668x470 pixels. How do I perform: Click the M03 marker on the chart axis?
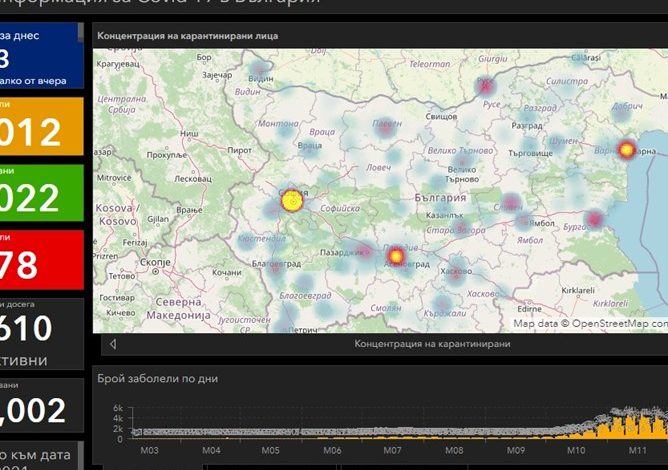pyautogui.click(x=150, y=451)
